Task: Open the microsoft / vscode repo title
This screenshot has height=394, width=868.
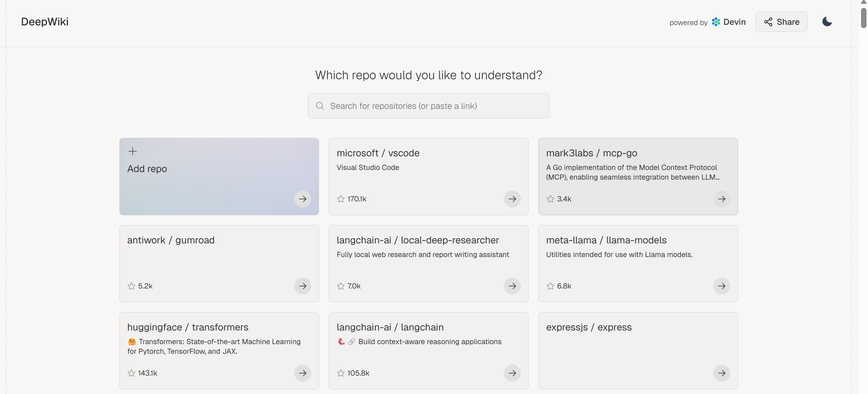Action: pos(378,153)
